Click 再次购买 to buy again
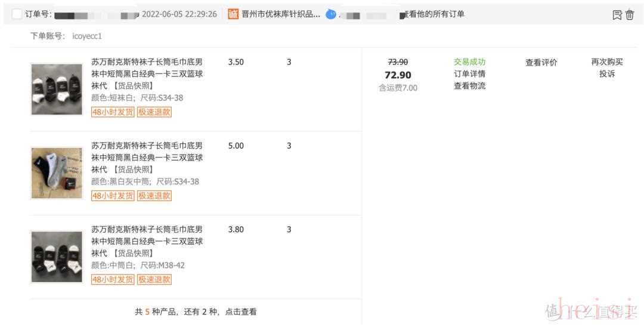The height and width of the screenshot is (327, 644). pos(607,62)
